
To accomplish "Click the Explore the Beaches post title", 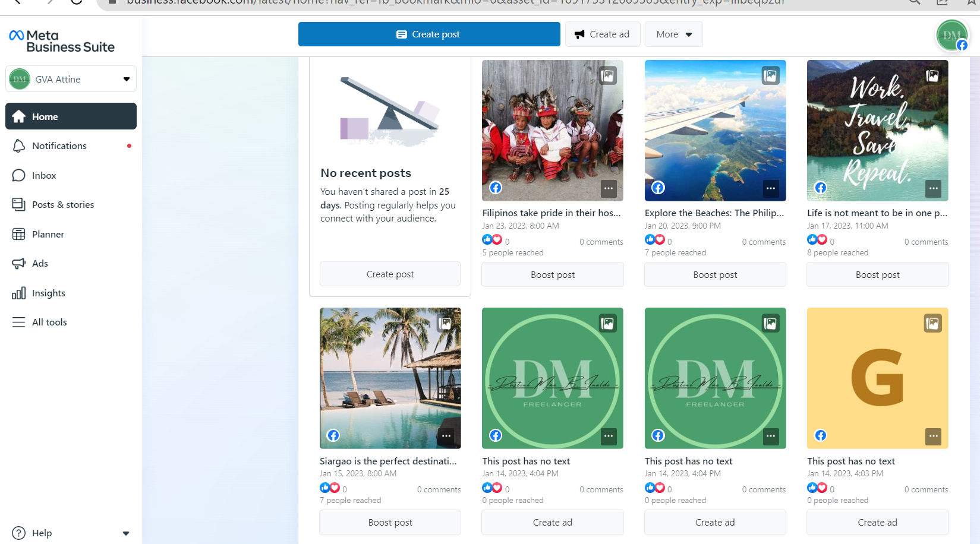I will (714, 213).
